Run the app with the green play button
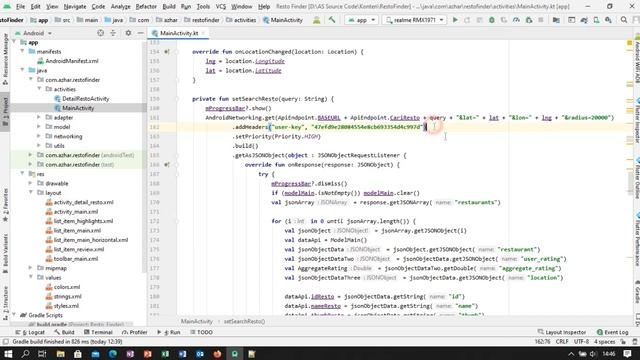 455,20
